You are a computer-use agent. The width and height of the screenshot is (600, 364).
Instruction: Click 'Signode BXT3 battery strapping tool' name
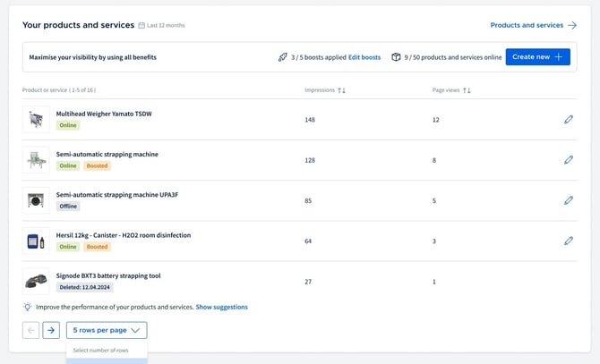(x=108, y=275)
